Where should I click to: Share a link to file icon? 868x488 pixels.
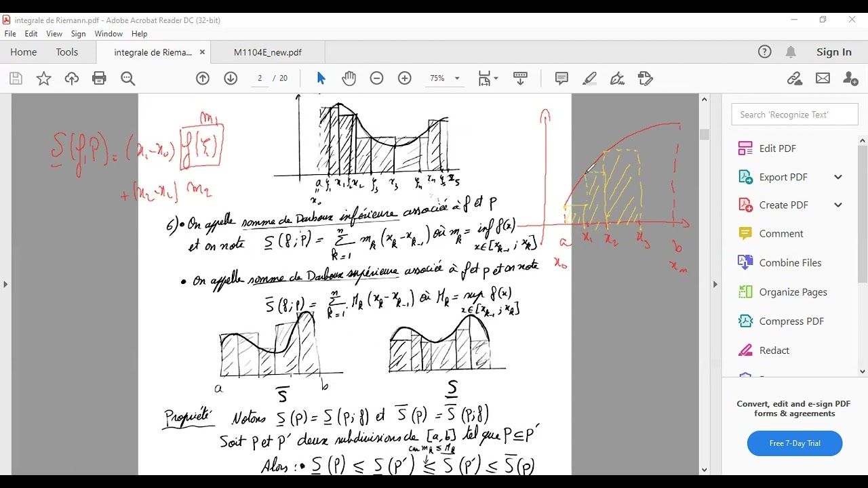pyautogui.click(x=795, y=79)
